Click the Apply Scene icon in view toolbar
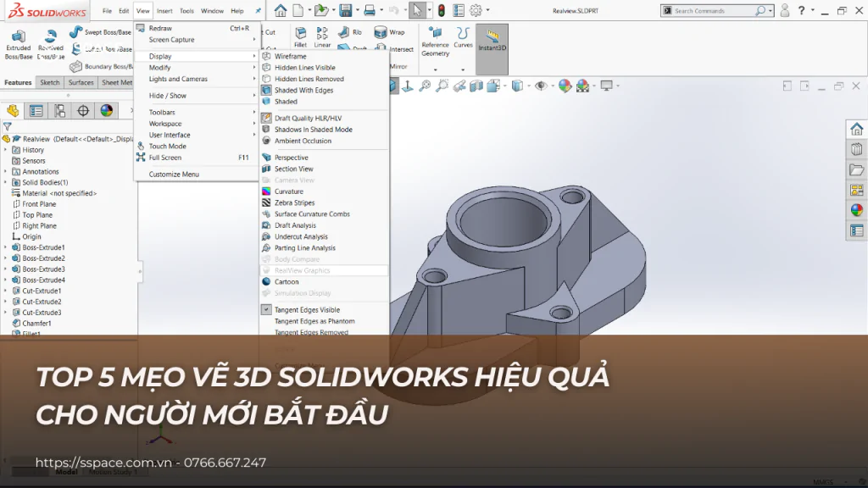The height and width of the screenshot is (488, 868). [582, 86]
